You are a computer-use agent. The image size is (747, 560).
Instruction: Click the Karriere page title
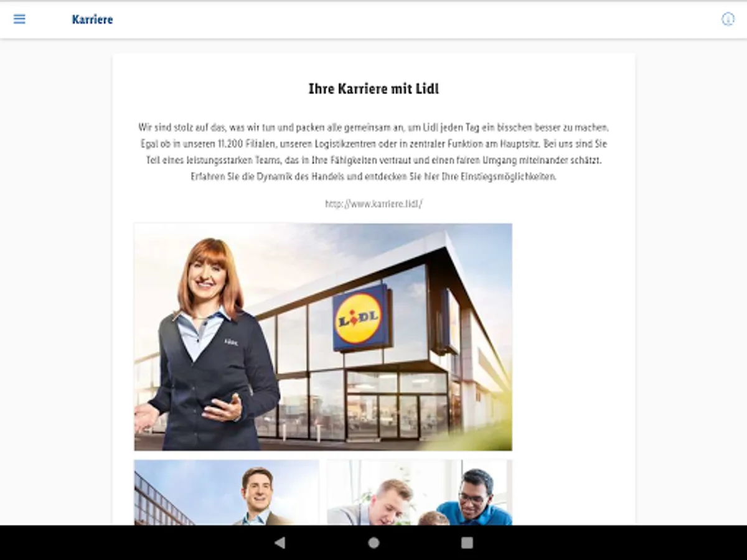coord(92,19)
